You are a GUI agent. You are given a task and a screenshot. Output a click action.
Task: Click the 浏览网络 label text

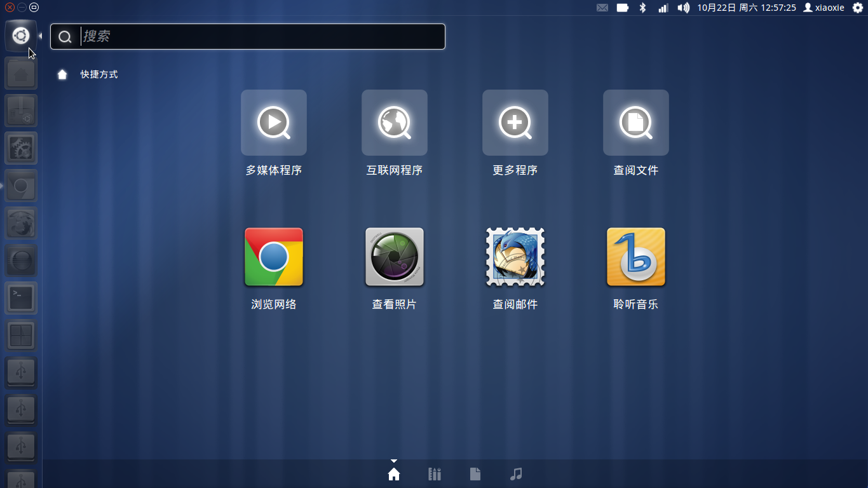pos(274,304)
